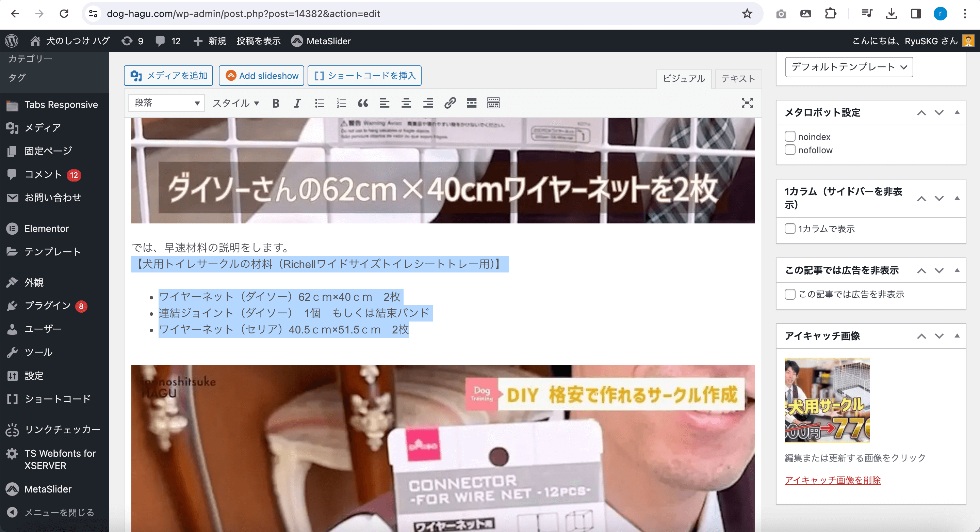Screen dimensions: 980x532
Task: Open comments from admin bar bubble
Action: pos(168,41)
